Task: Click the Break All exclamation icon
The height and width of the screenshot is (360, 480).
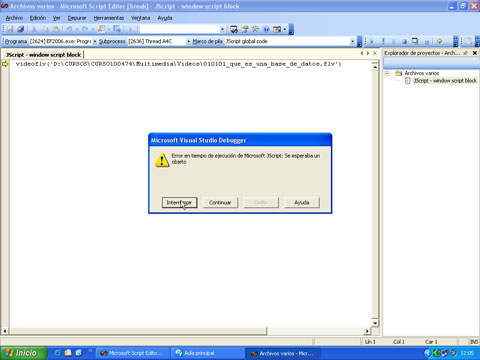Action: (383, 41)
